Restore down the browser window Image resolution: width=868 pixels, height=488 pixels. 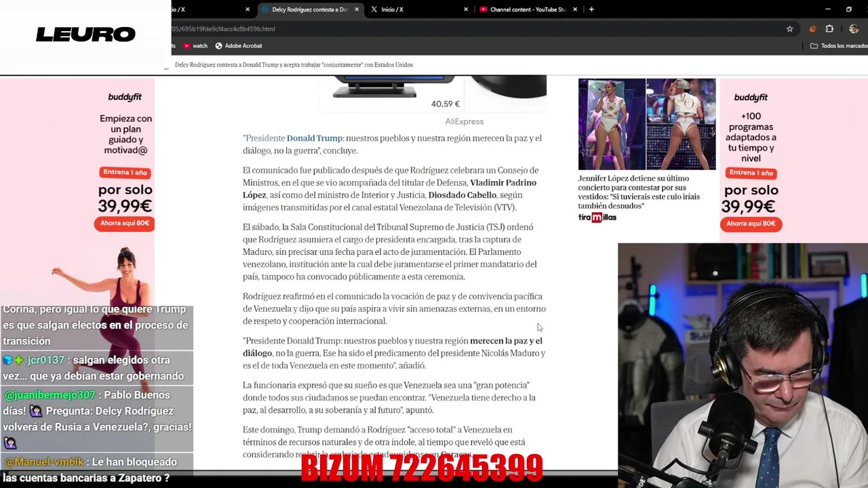[x=849, y=9]
